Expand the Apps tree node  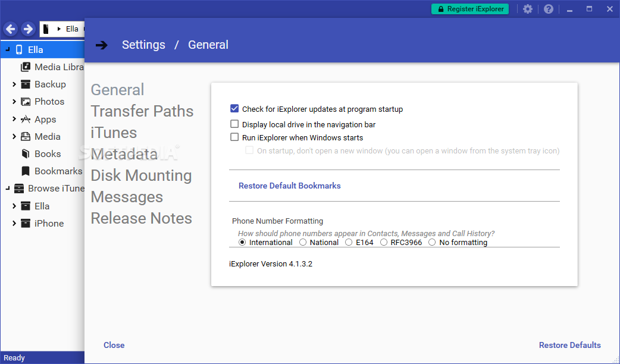click(x=14, y=119)
